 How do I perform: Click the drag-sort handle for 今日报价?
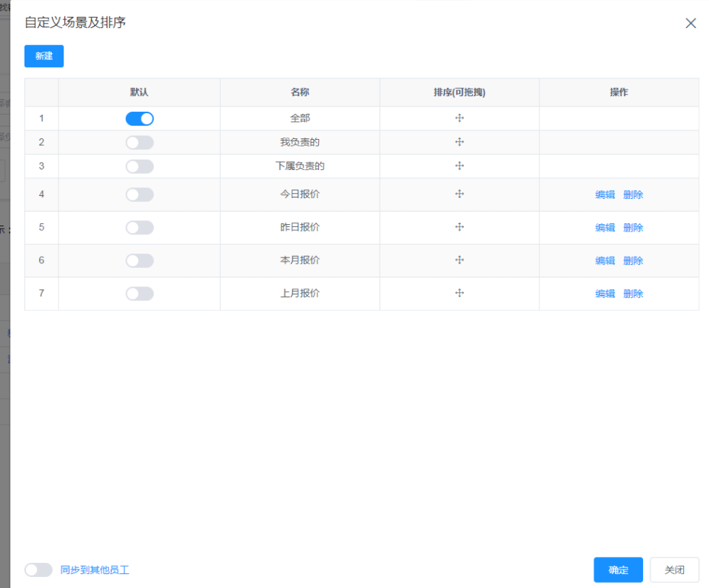point(460,195)
